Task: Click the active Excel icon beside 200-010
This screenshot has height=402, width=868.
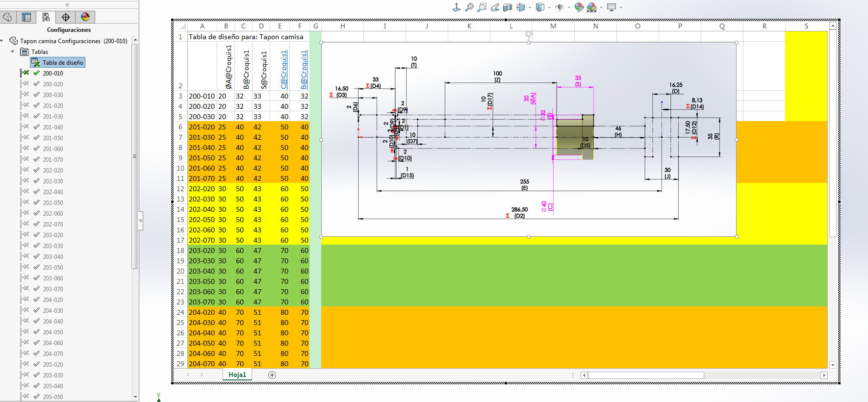Action: pyautogui.click(x=25, y=73)
